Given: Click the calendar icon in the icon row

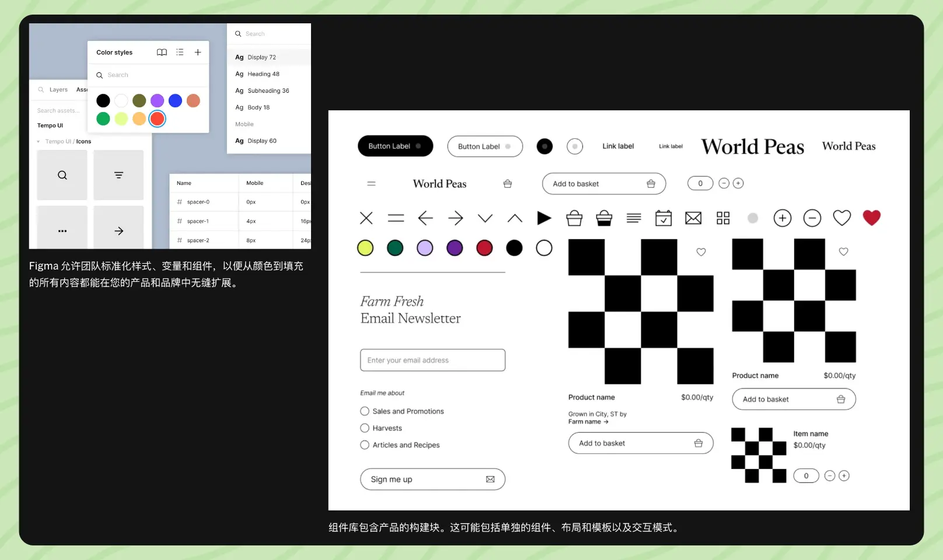Looking at the screenshot, I should coord(663,218).
